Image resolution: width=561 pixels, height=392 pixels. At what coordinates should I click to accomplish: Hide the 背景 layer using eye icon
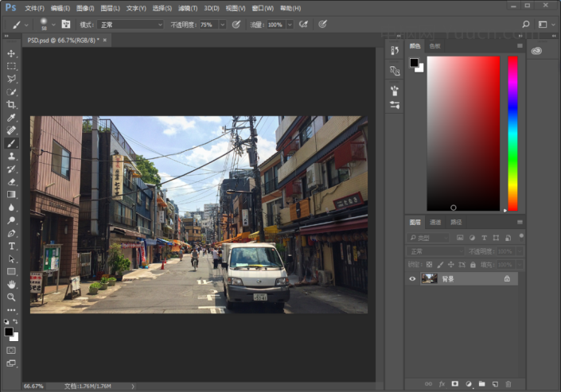412,279
